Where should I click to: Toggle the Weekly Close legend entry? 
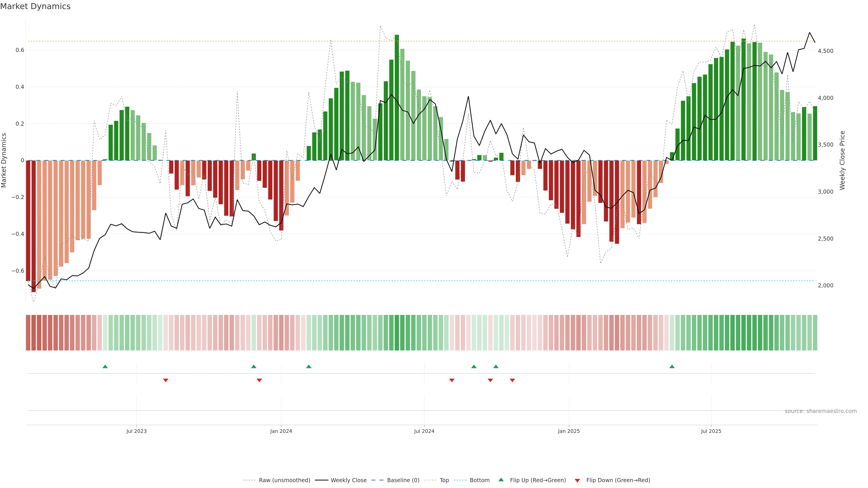348,480
